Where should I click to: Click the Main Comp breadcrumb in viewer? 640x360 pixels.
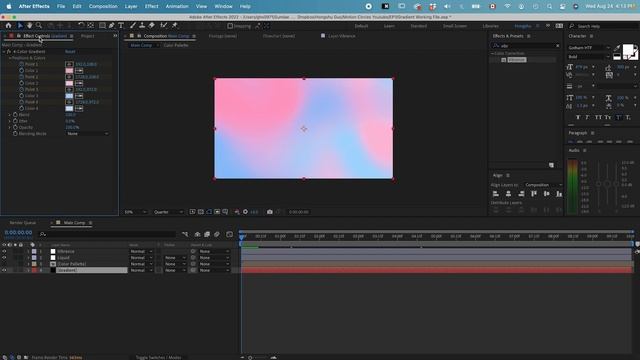click(x=141, y=45)
